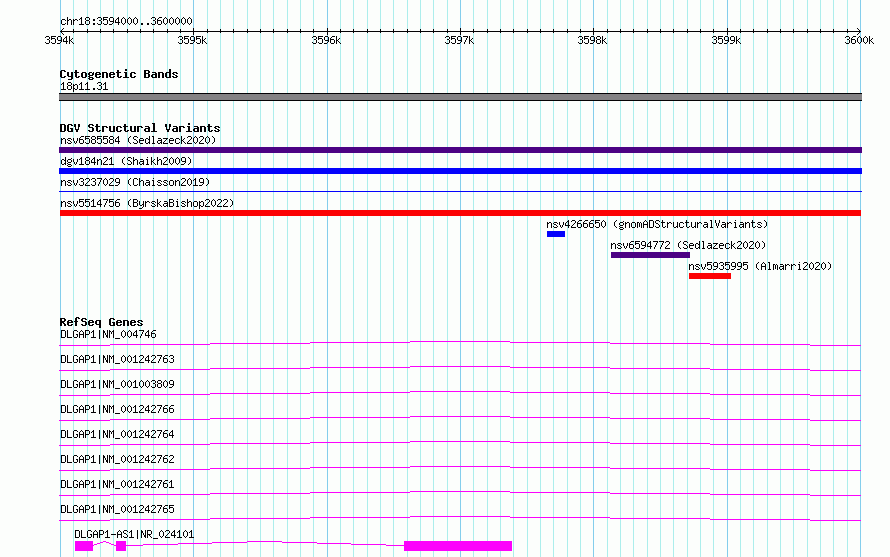Click the gray 18p11.31 cytogenetic band bar
The image size is (890, 557).
pos(460,97)
